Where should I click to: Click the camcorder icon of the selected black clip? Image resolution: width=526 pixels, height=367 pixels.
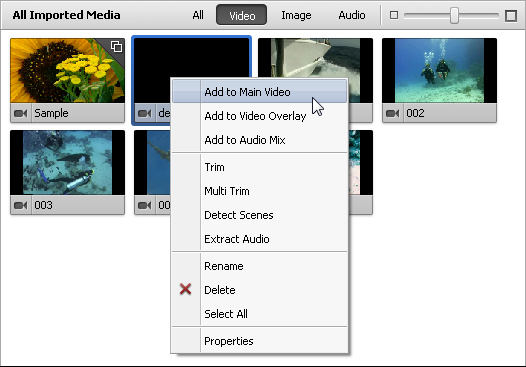point(145,113)
